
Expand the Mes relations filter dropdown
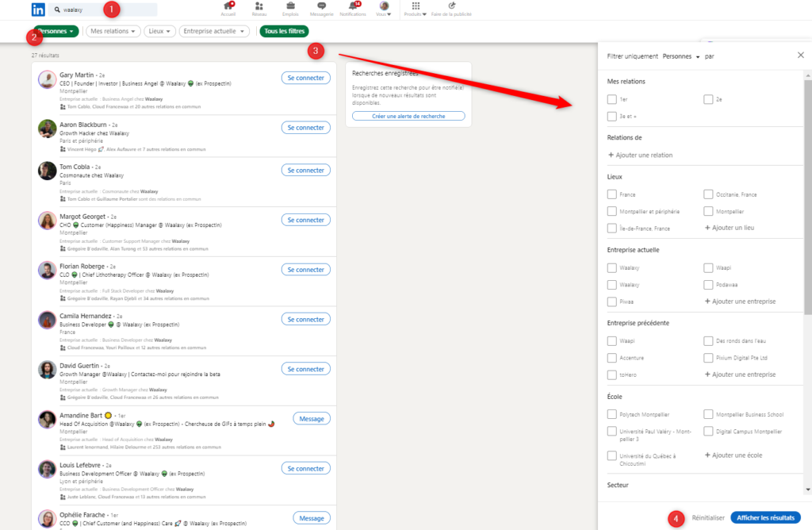click(x=113, y=31)
